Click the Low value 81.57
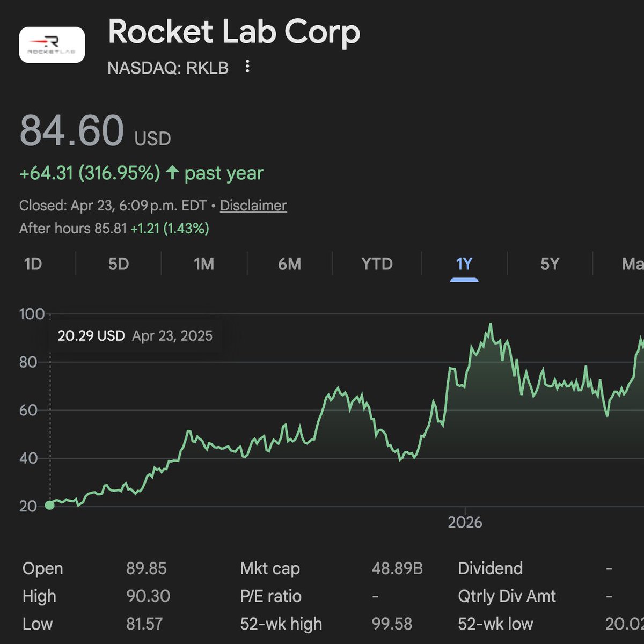The height and width of the screenshot is (644, 644). click(x=144, y=624)
